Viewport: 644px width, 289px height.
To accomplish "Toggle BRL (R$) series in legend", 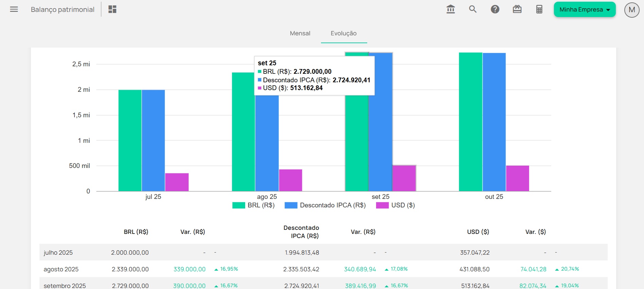I will coord(254,205).
